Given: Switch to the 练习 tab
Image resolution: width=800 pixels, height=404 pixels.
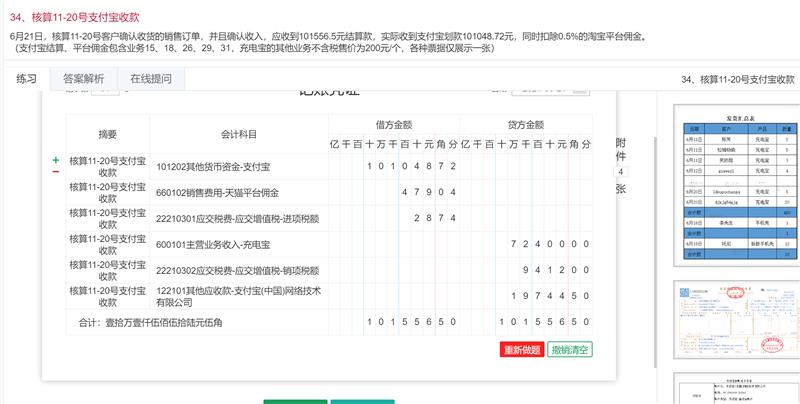Looking at the screenshot, I should [27, 79].
